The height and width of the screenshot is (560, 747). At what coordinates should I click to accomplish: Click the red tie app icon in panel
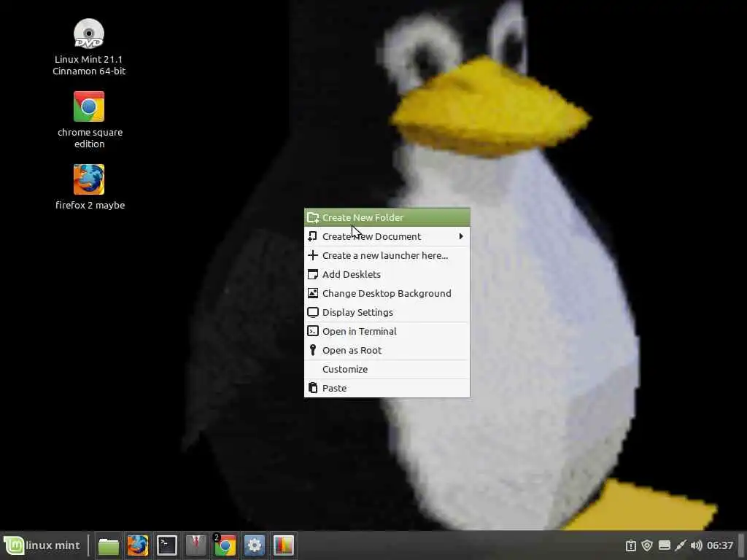click(196, 545)
